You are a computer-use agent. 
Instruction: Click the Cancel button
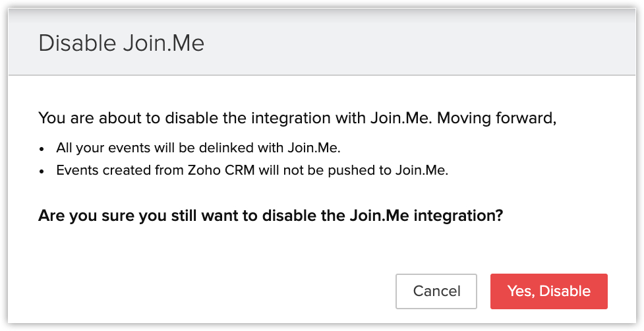pos(436,291)
